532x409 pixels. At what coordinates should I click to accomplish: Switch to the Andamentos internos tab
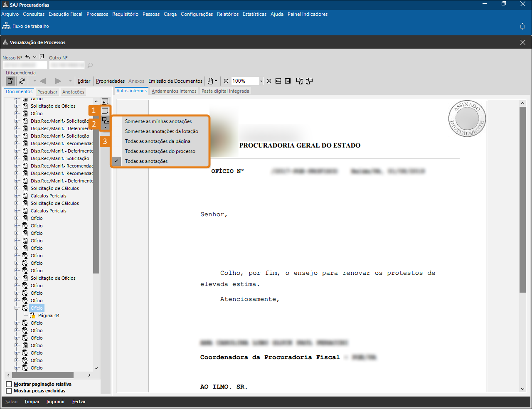[x=174, y=91]
